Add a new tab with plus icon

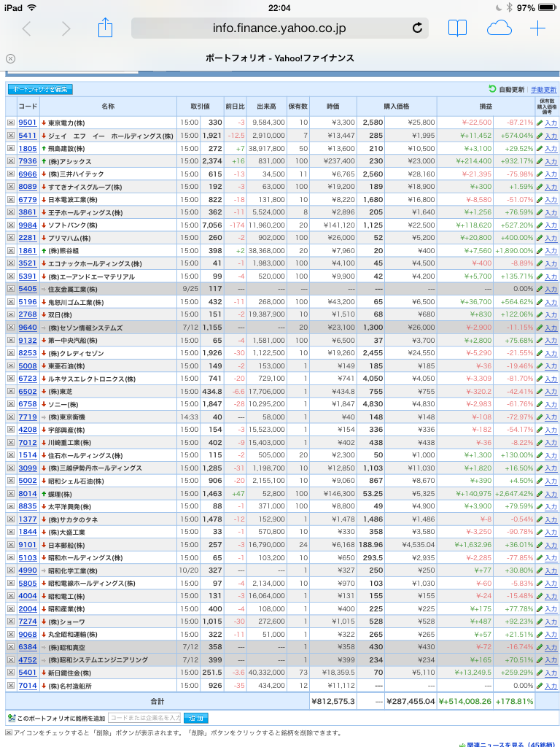tap(537, 28)
